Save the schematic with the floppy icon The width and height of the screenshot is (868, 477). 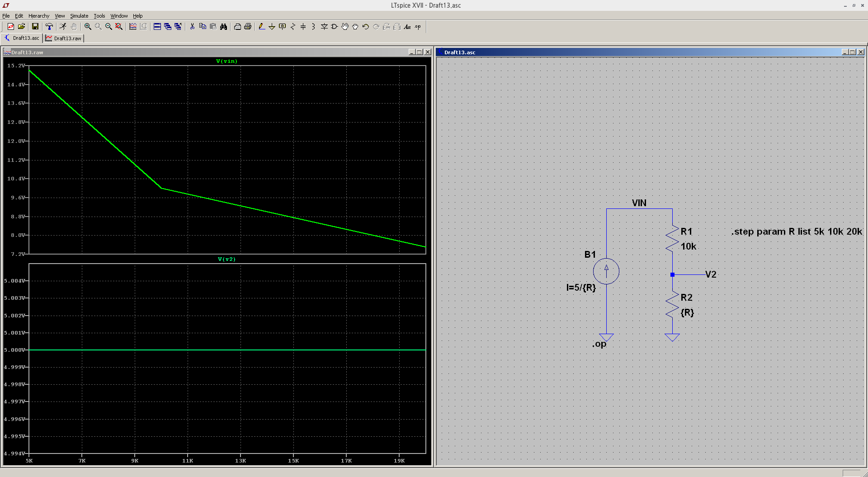click(x=35, y=27)
